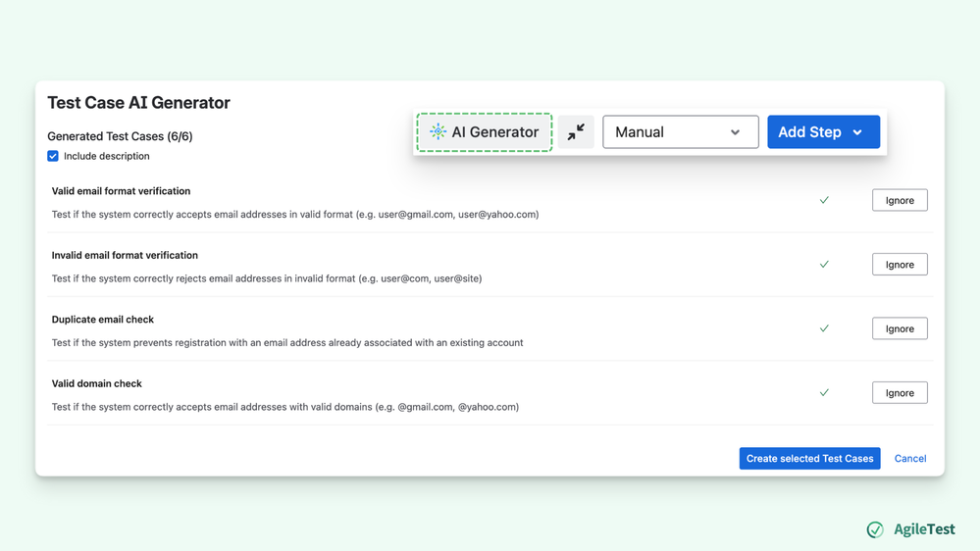Click description mentioning user@com, user@site
The width and height of the screenshot is (980, 551).
click(267, 278)
